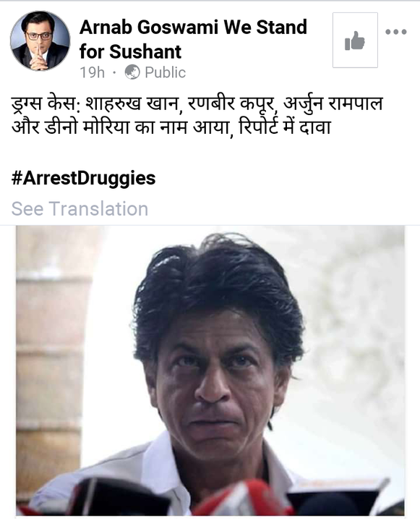Select the Hindi line starting और डीनो
This screenshot has height=521, width=420.
pos(171,127)
